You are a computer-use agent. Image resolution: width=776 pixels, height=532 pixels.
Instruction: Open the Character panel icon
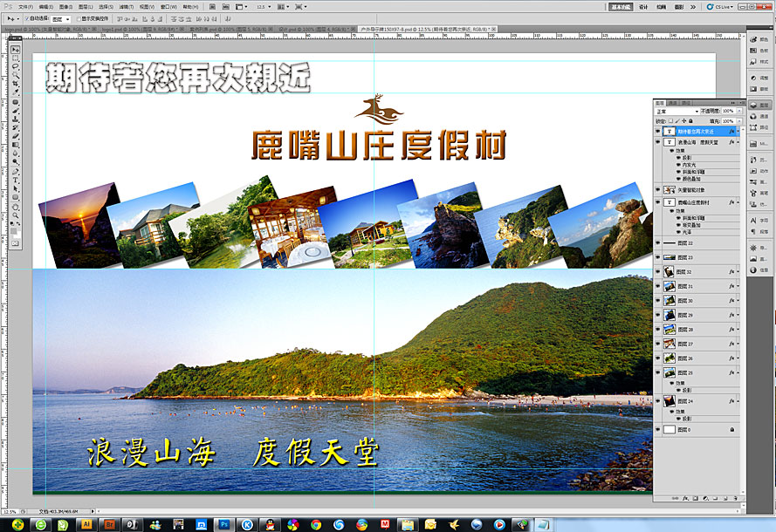point(758,221)
